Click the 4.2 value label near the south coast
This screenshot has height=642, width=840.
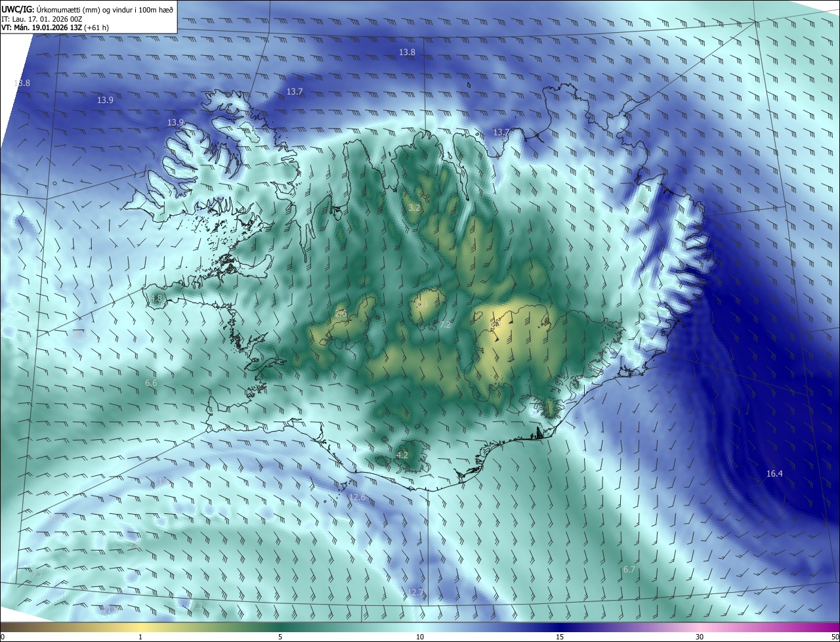402,455
